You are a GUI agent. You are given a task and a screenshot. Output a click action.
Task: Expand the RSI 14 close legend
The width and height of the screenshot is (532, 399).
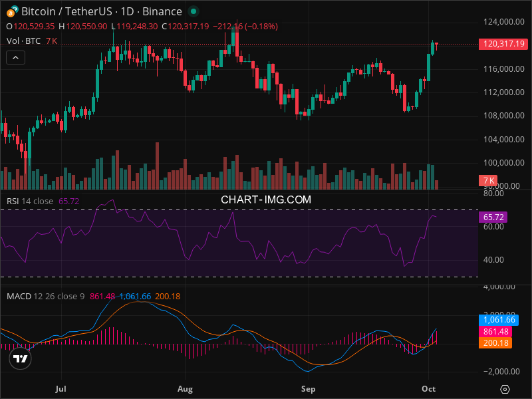click(x=30, y=201)
